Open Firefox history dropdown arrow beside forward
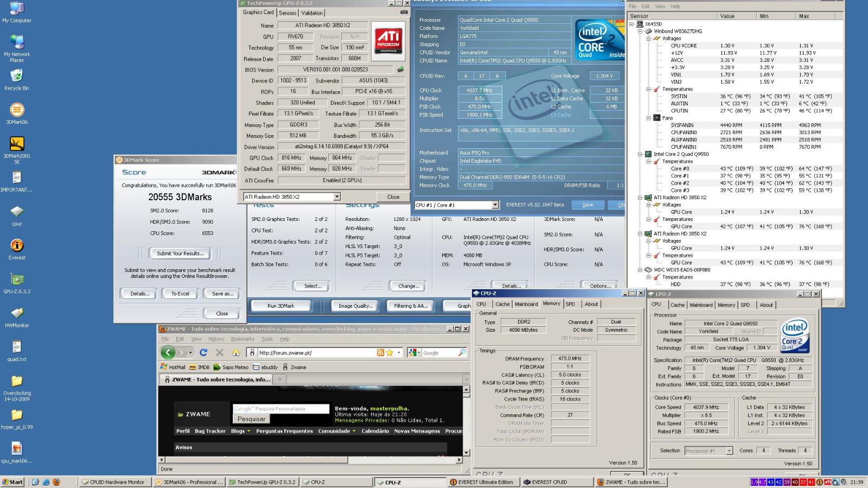 tap(190, 353)
